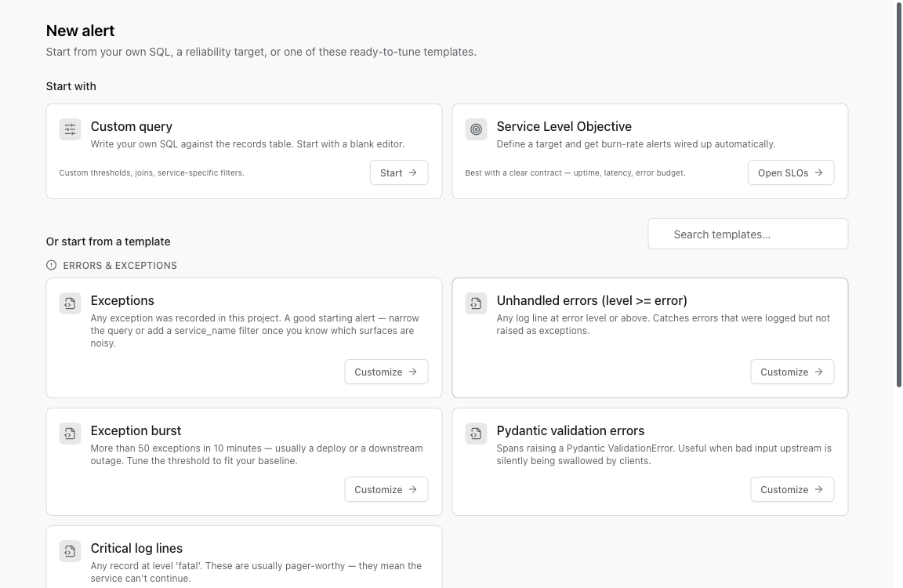The image size is (903, 588).
Task: Click the Pydantic validation errors icon
Action: tap(476, 434)
